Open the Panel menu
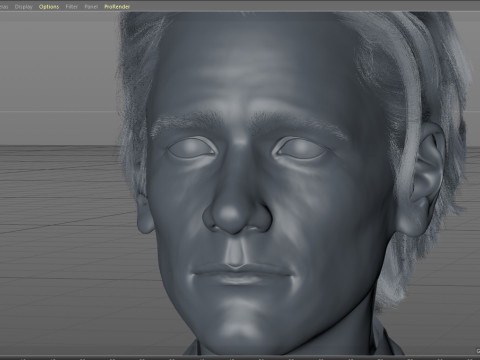 91,7
